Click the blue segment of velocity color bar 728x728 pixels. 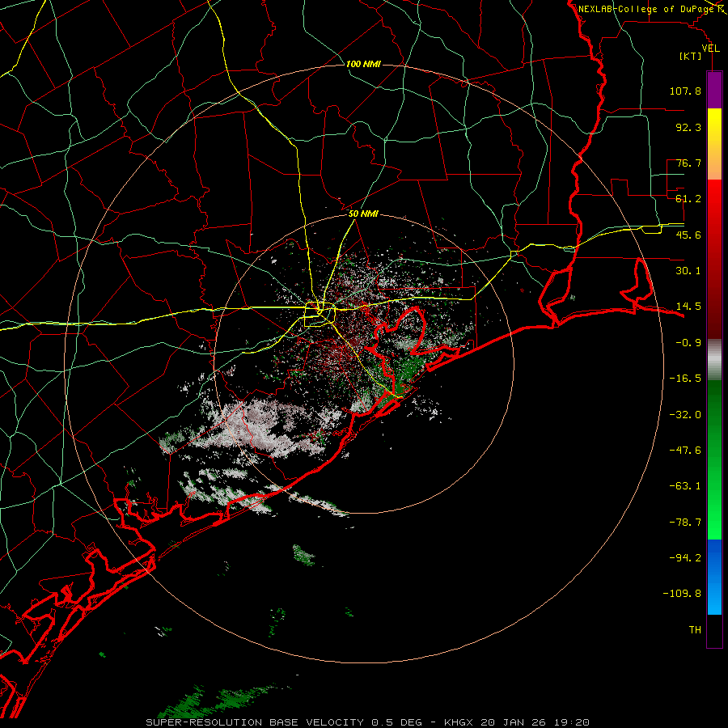714,577
